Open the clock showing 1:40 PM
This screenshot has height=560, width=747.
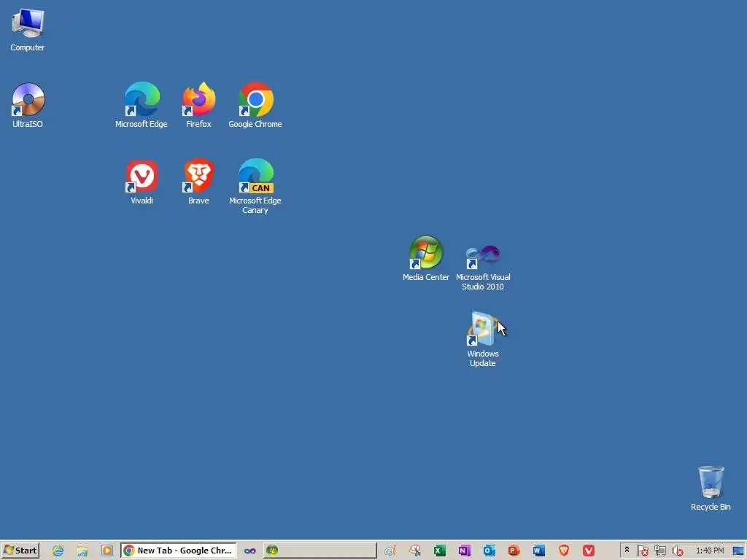pyautogui.click(x=710, y=551)
